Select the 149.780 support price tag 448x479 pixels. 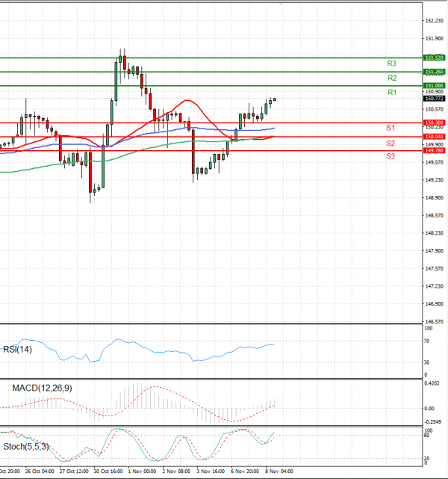434,151
